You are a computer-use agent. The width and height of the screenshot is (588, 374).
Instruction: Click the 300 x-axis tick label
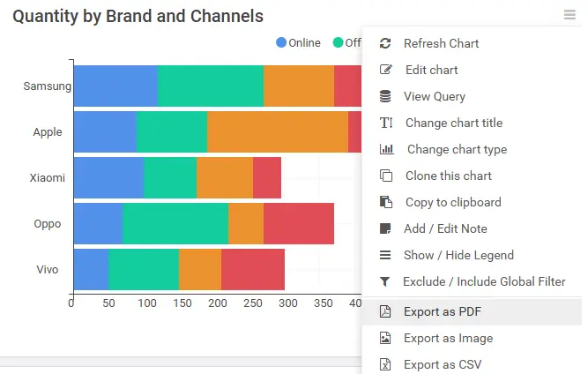[x=288, y=303]
